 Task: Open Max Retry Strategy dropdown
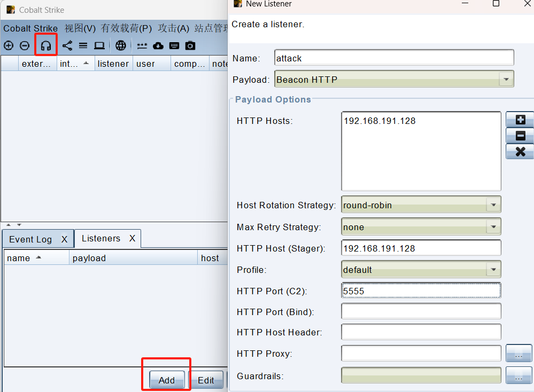tap(421, 226)
